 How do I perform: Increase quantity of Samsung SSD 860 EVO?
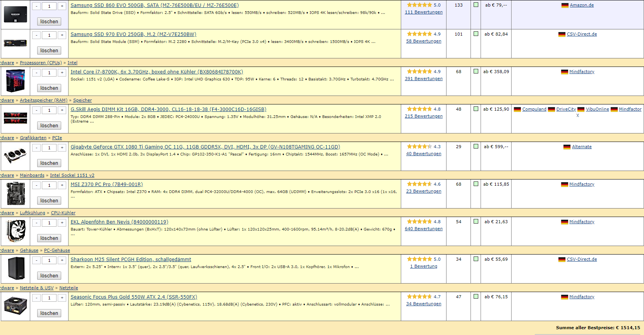(62, 6)
